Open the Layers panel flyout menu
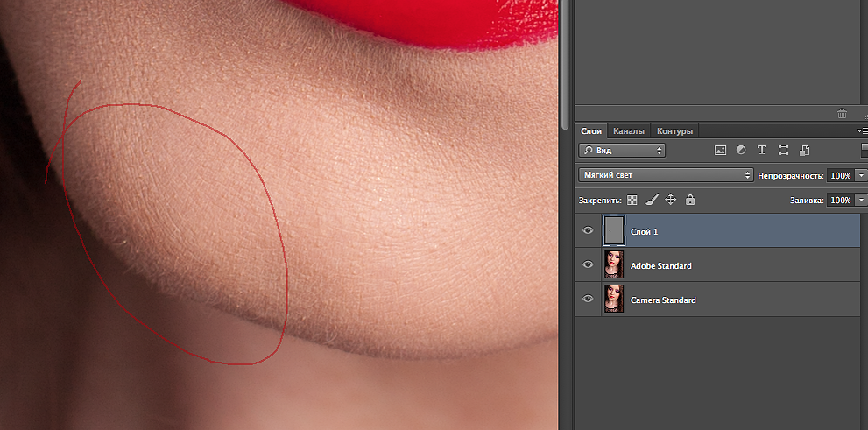 (x=862, y=131)
